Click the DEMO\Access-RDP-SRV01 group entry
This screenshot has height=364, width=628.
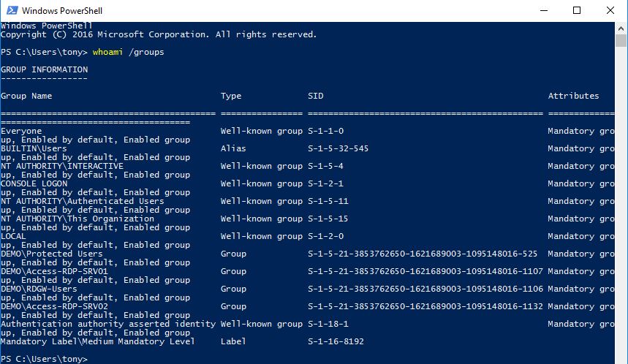[54, 271]
